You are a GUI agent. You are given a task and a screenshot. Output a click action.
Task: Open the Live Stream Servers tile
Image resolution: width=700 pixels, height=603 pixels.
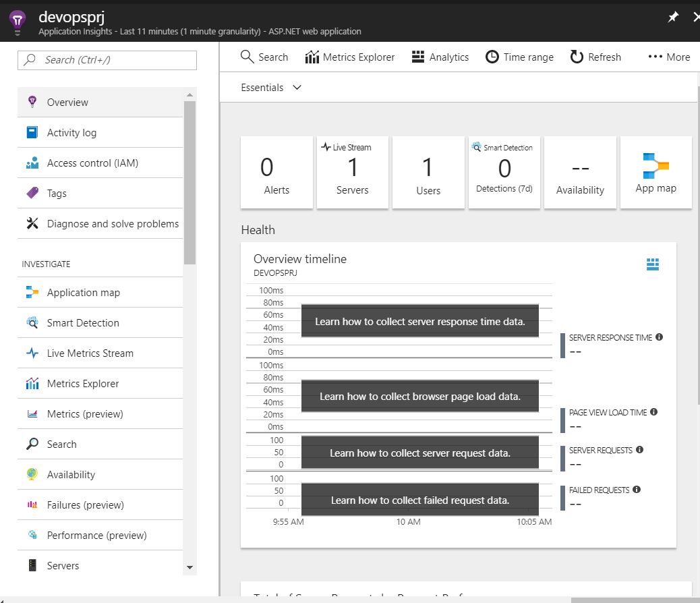click(353, 173)
